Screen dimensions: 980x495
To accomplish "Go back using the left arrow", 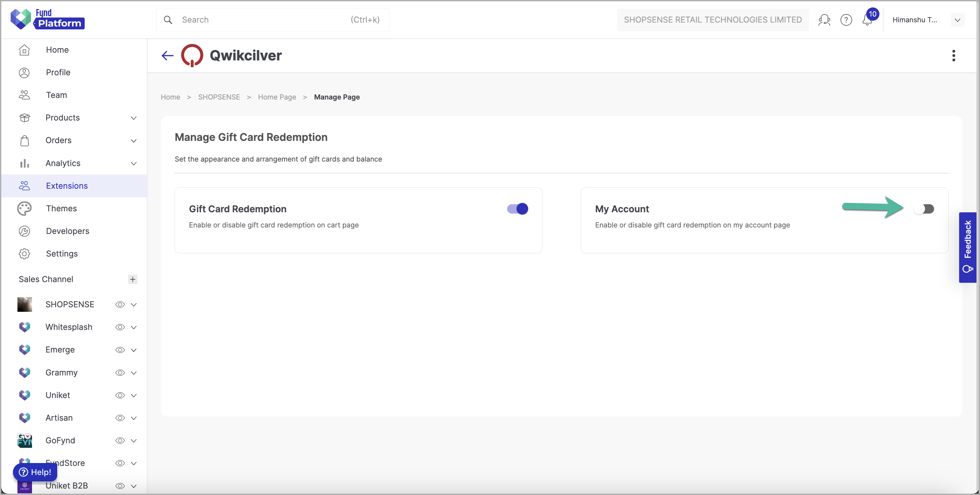I will point(167,56).
